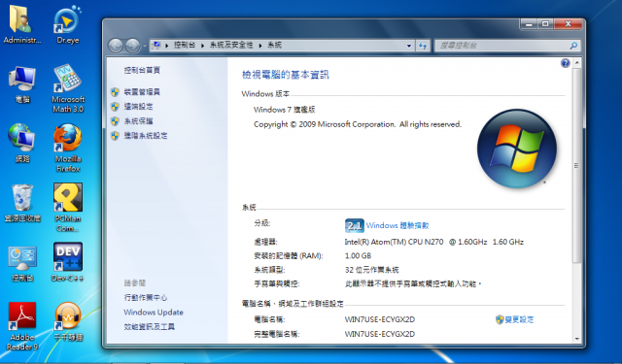This screenshot has width=622, height=364.
Task: Open the 控制台 desktop icon
Action: coord(22,263)
